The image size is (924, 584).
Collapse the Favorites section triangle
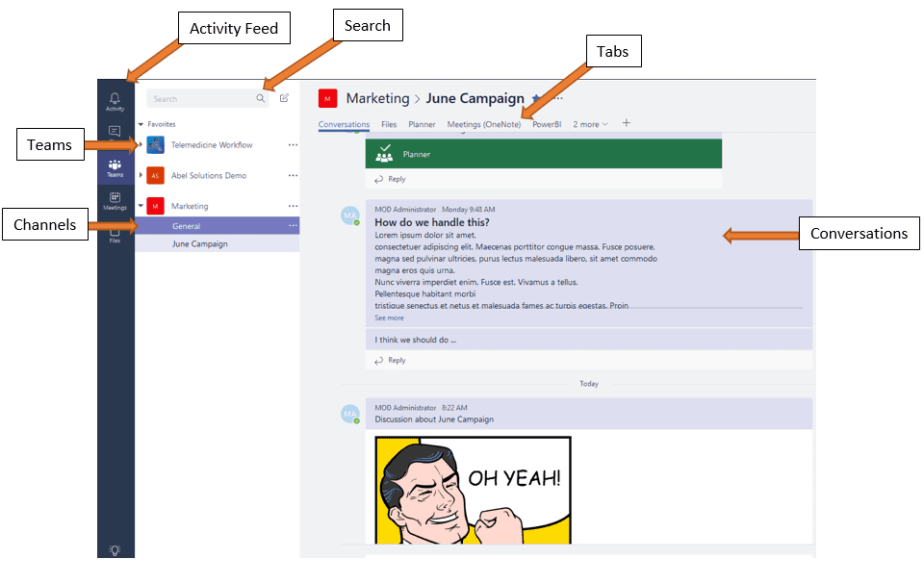pos(141,124)
